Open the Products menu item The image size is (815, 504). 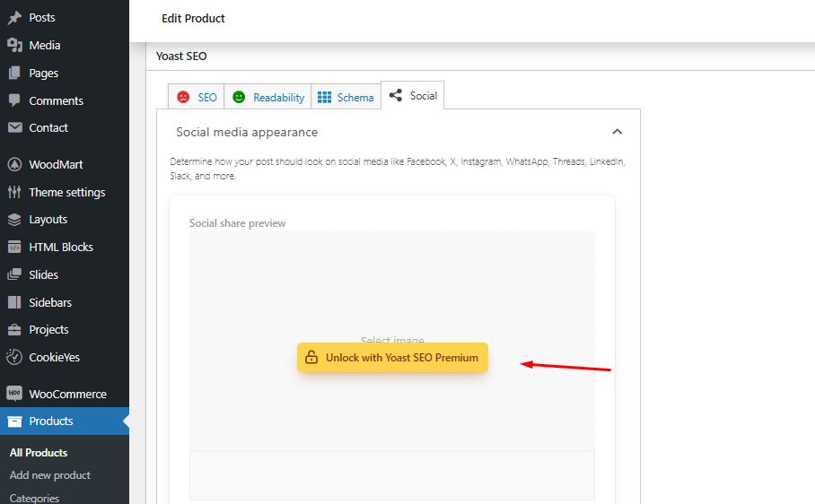coord(65,421)
